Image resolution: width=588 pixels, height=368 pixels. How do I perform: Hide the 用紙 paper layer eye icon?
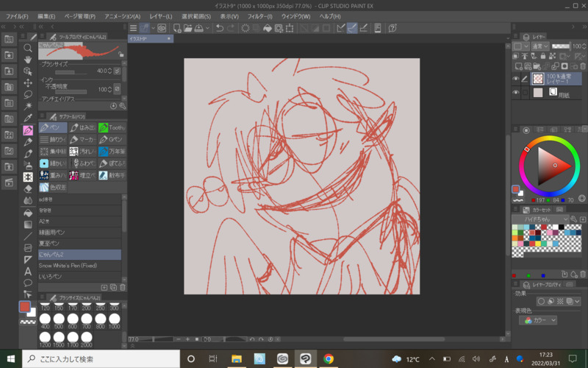point(516,93)
